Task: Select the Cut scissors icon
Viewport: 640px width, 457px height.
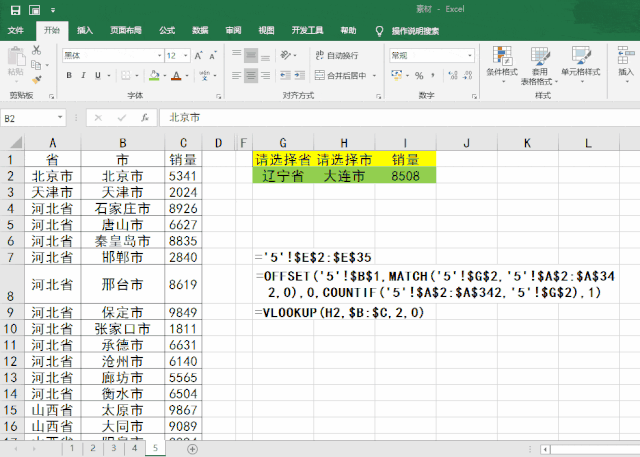Action: (38, 51)
